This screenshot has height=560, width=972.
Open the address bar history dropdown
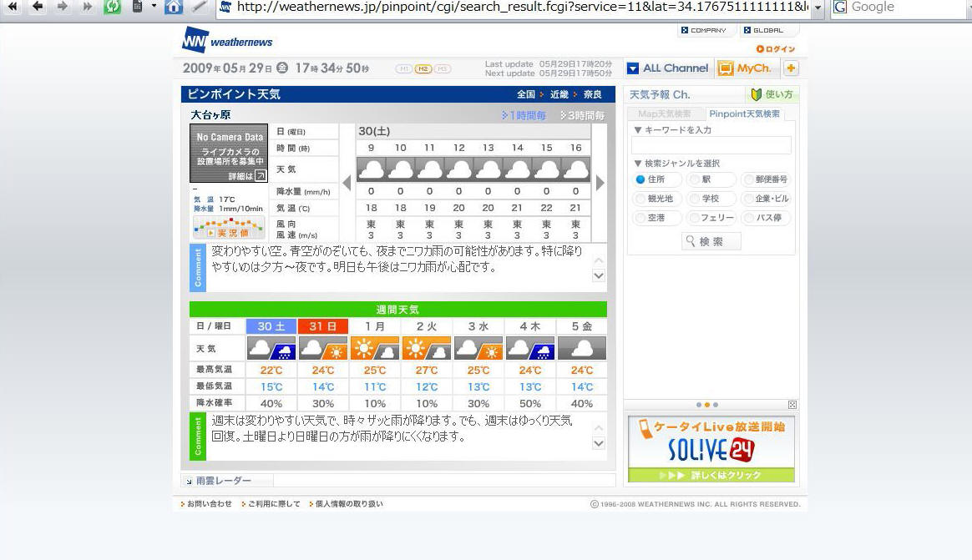pos(818,8)
